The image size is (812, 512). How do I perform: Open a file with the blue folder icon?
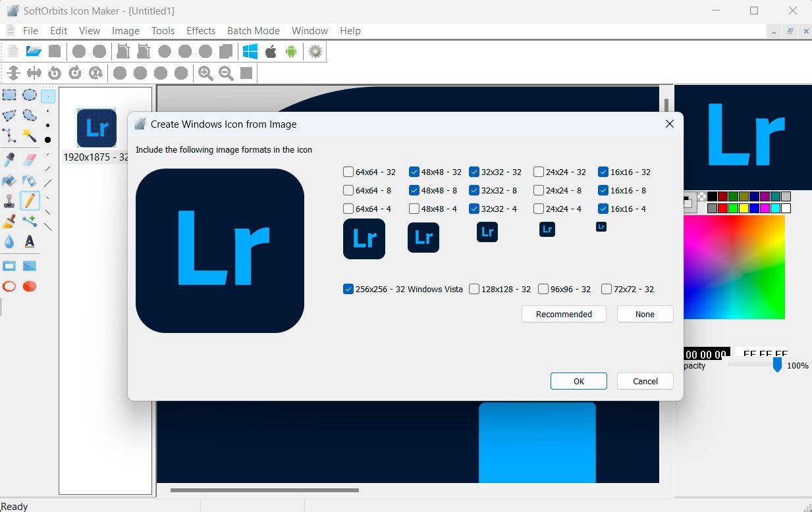coord(34,51)
